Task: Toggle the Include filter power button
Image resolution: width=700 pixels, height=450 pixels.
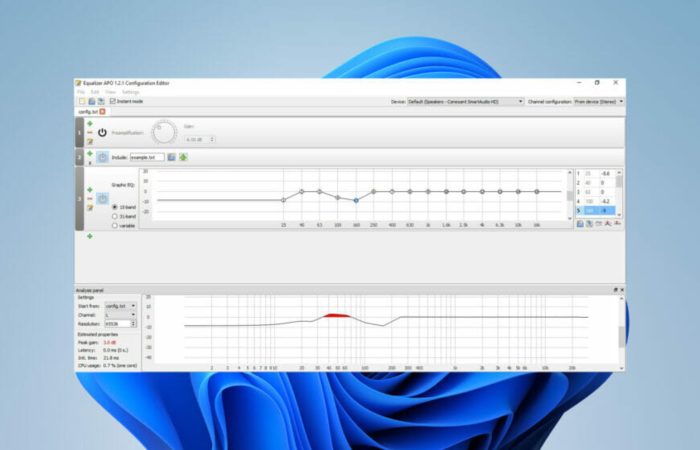Action: tap(102, 157)
